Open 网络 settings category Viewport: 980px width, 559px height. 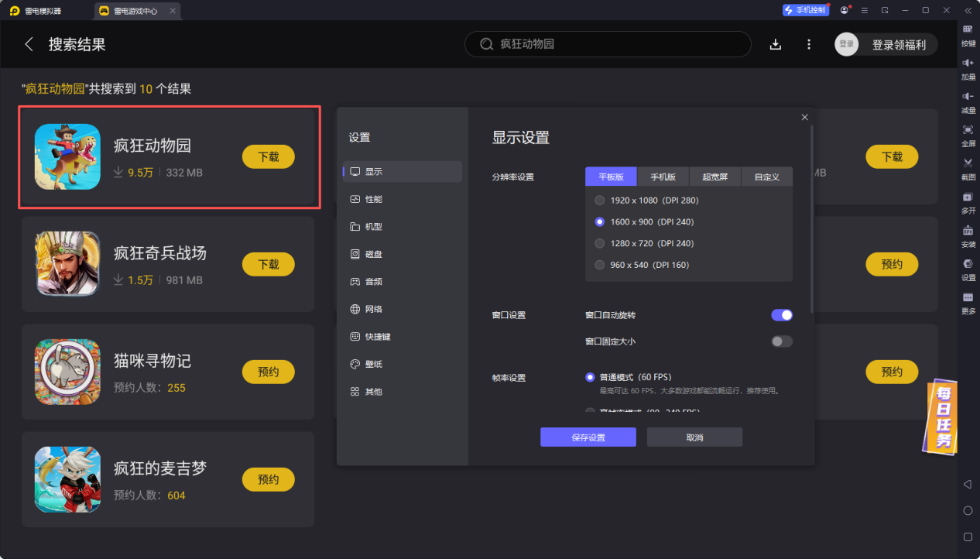tap(403, 309)
